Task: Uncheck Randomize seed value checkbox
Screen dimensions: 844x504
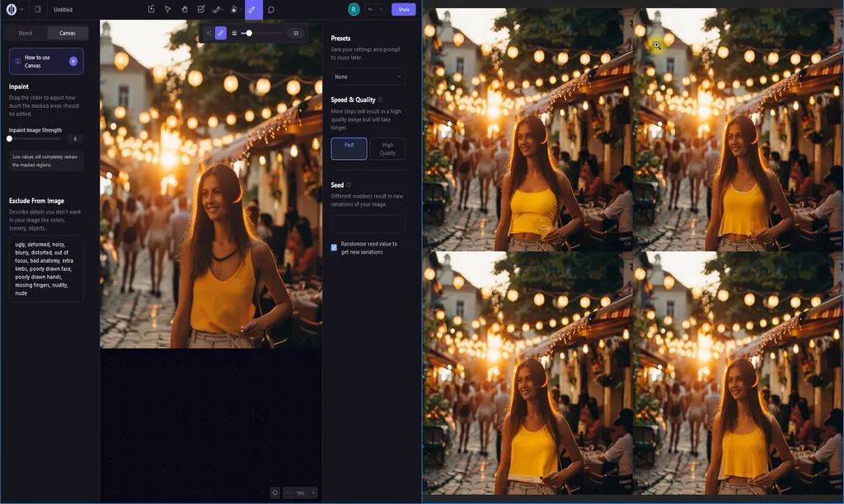Action: 334,247
